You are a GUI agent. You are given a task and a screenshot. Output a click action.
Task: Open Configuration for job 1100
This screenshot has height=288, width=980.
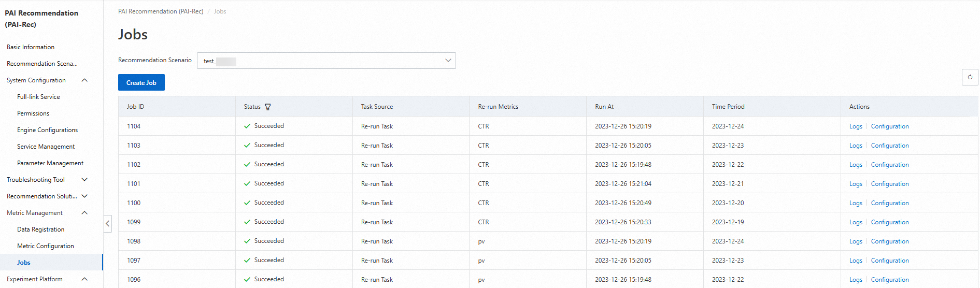tap(890, 203)
